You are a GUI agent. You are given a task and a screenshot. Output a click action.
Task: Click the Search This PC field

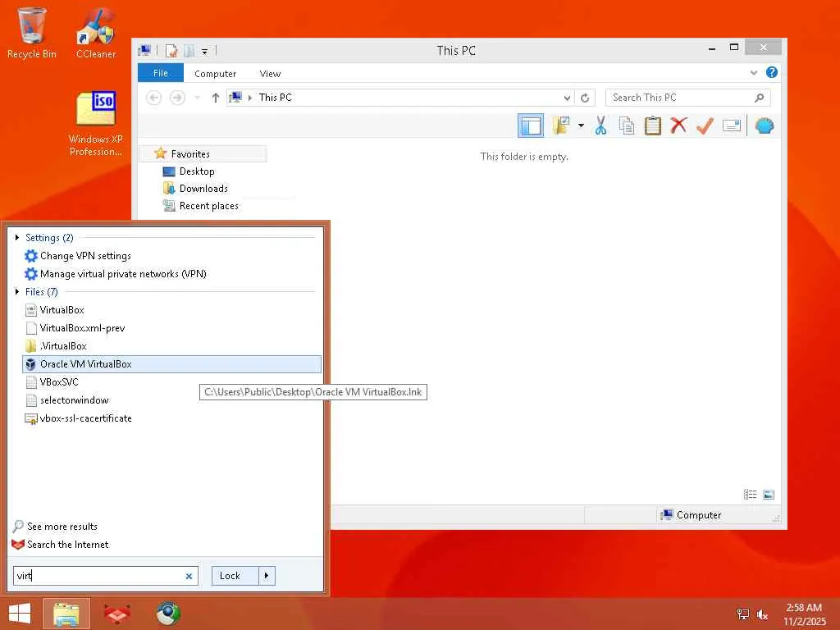[x=688, y=98]
